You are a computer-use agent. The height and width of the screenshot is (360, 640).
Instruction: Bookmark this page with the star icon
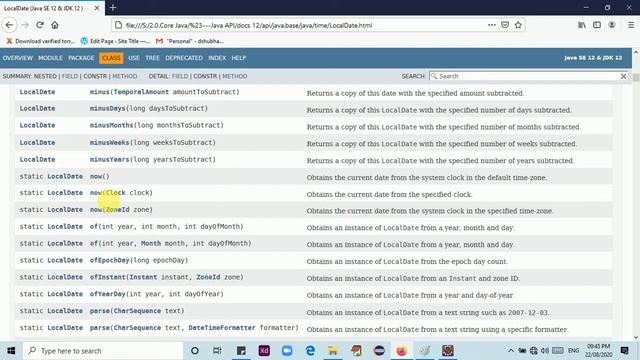coord(518,25)
